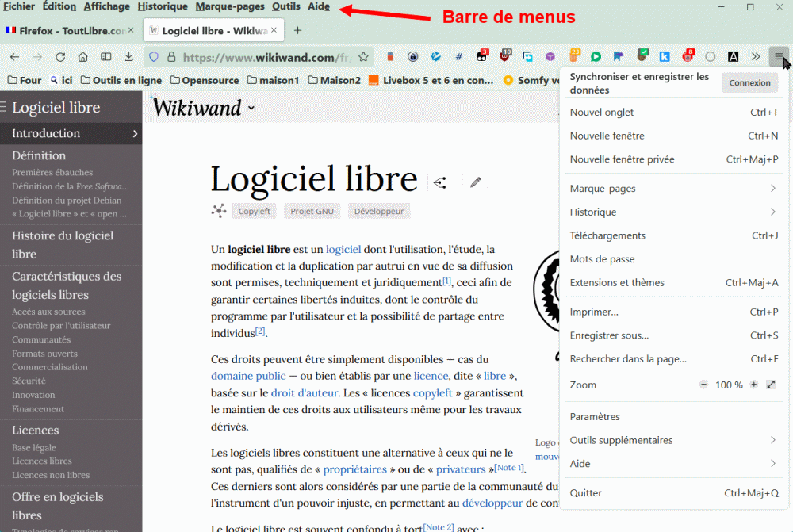Jump to Licences section in sidebar

(36, 431)
